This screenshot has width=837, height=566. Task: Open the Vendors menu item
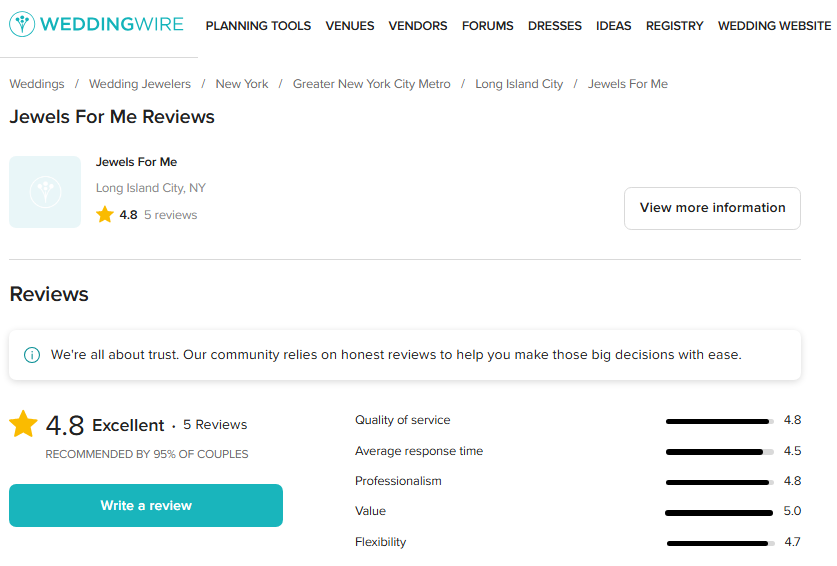pos(418,26)
